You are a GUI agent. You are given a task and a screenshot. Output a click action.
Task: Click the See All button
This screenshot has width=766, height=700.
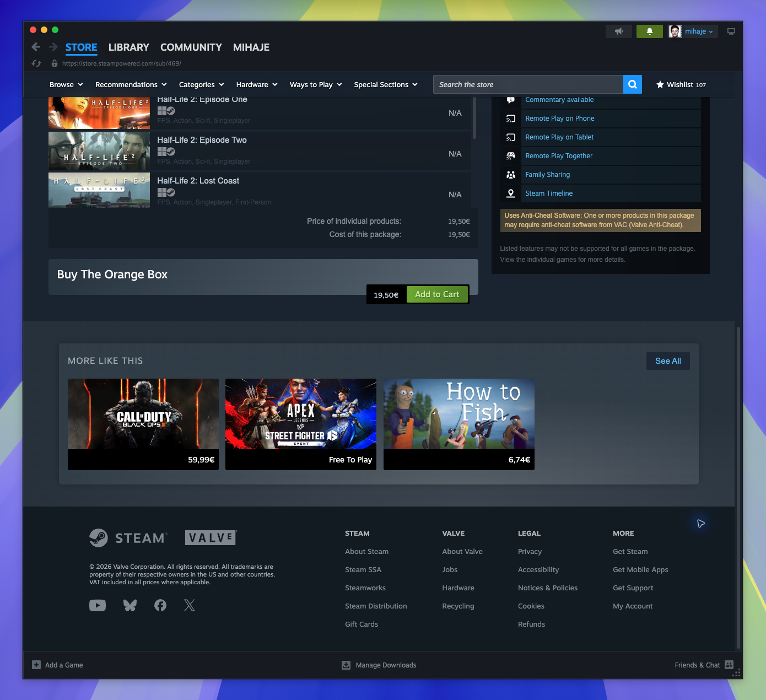tap(668, 361)
